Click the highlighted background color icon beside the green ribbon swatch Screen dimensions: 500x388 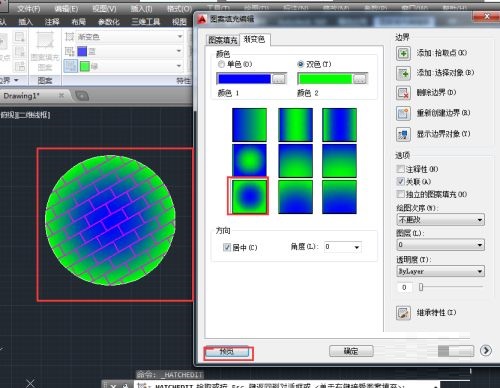(x=71, y=66)
